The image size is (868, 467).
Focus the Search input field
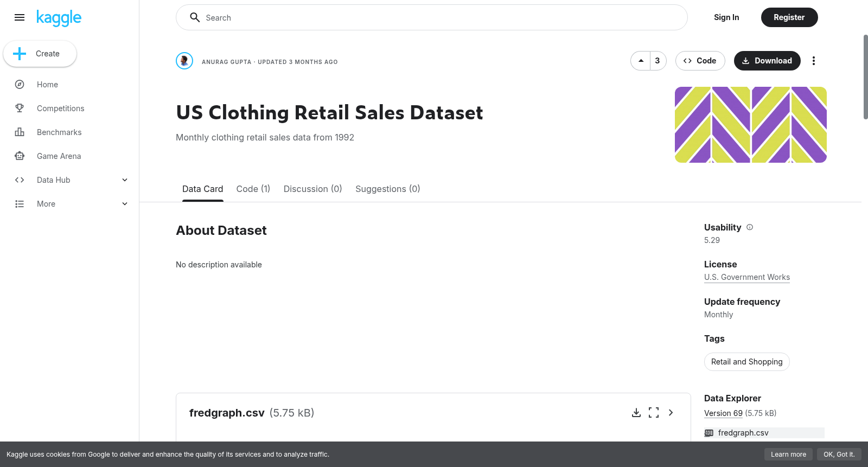pyautogui.click(x=432, y=17)
